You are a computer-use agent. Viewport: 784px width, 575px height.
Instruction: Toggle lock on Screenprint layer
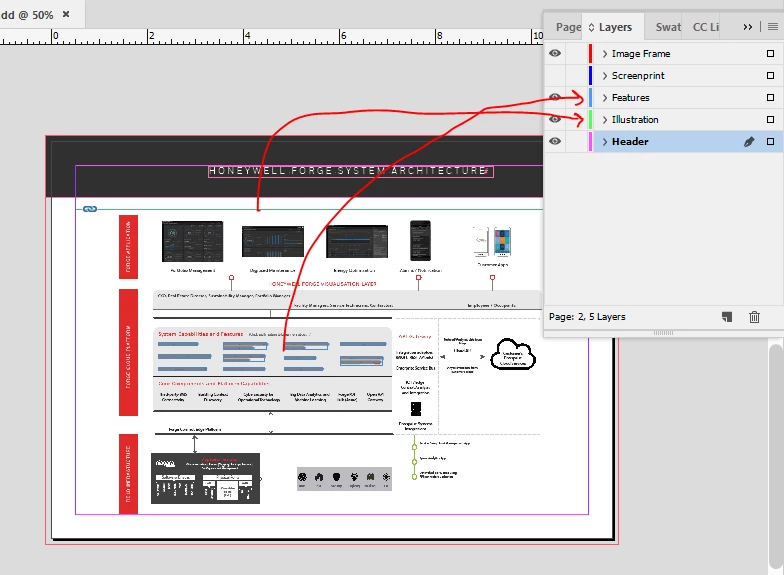tap(576, 76)
